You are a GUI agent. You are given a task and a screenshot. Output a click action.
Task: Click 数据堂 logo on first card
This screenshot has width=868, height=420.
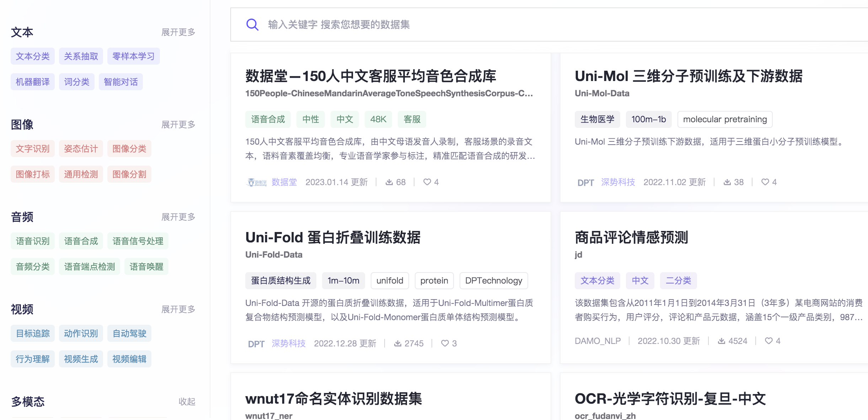point(257,183)
